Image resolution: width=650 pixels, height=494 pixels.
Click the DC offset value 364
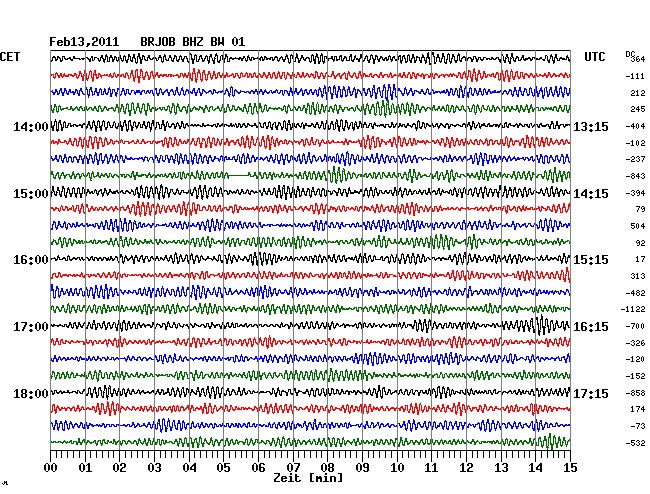[x=638, y=59]
